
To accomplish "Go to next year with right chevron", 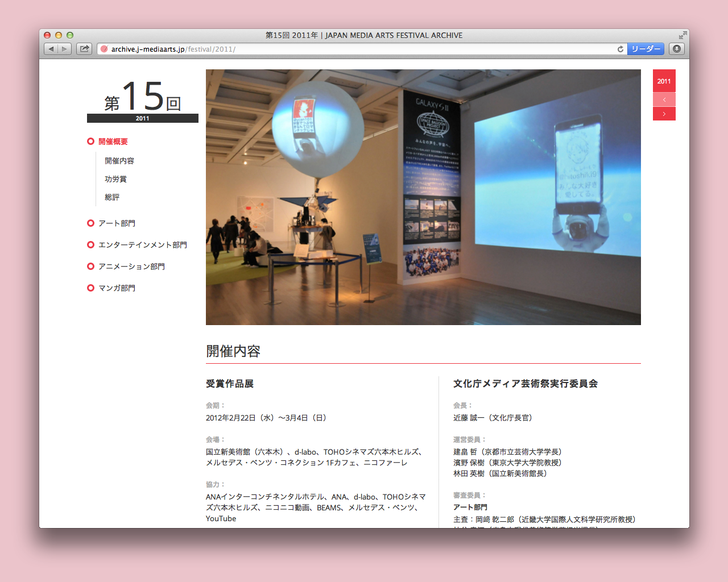I will [x=664, y=114].
